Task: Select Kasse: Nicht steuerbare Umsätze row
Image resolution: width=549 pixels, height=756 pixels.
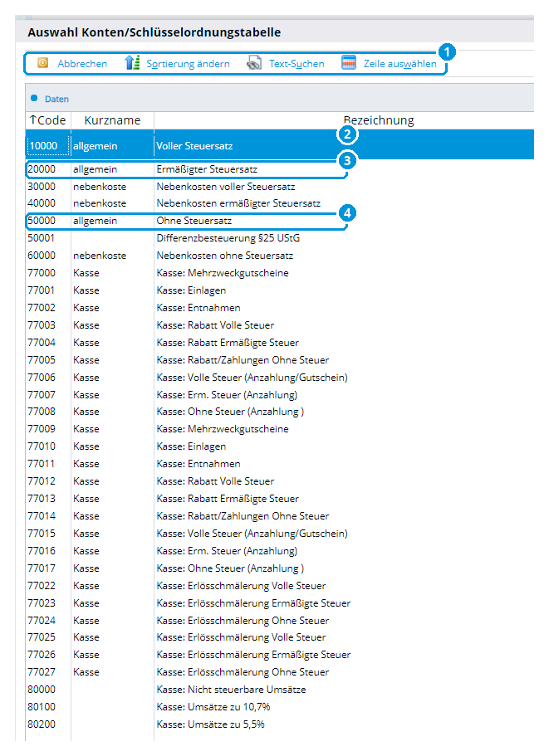Action: [280, 690]
